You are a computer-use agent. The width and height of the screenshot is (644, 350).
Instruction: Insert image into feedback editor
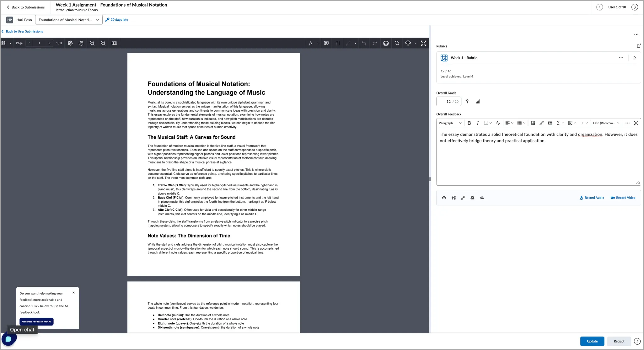pos(550,123)
